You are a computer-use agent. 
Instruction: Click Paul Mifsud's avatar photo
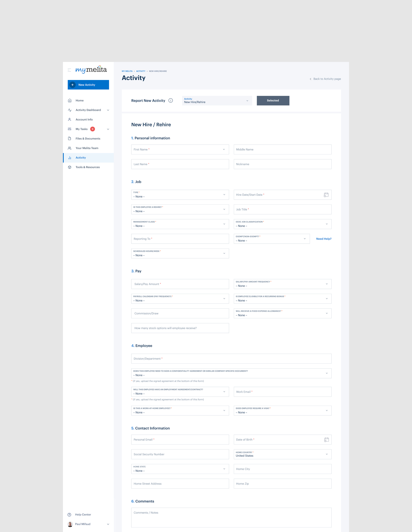pos(70,524)
